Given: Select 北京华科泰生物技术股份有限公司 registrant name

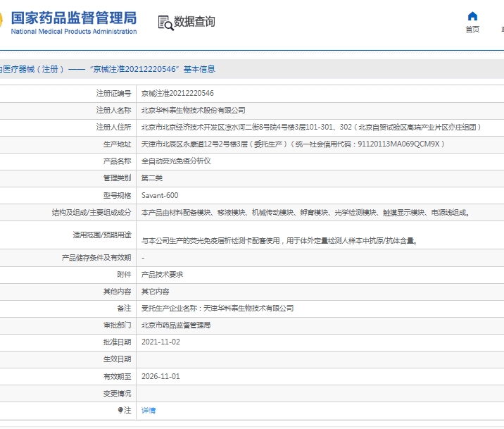Looking at the screenshot, I should tap(193, 111).
